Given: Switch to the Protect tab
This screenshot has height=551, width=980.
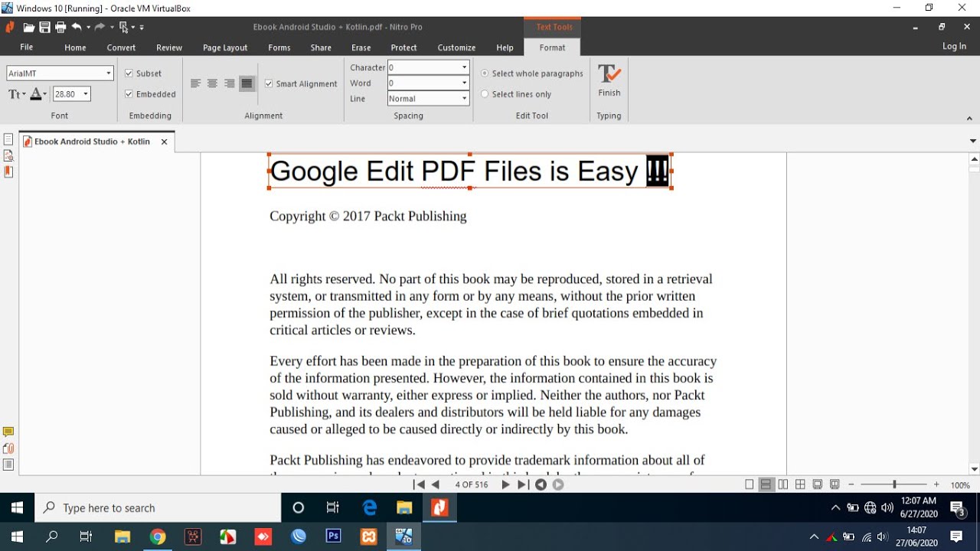Looking at the screenshot, I should tap(403, 47).
